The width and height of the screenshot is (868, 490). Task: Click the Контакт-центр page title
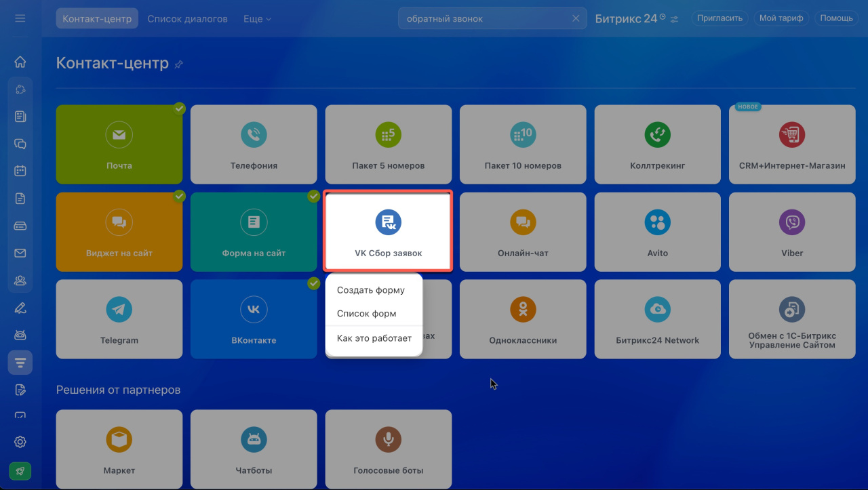(112, 64)
